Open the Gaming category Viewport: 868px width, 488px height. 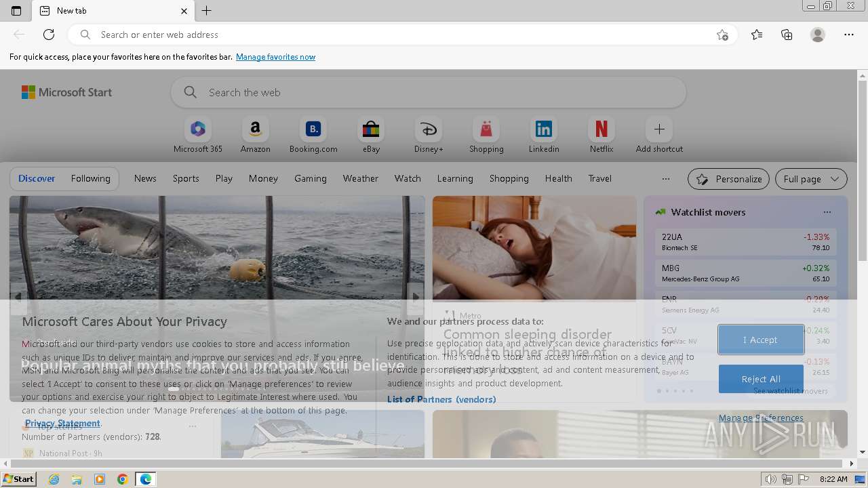311,178
